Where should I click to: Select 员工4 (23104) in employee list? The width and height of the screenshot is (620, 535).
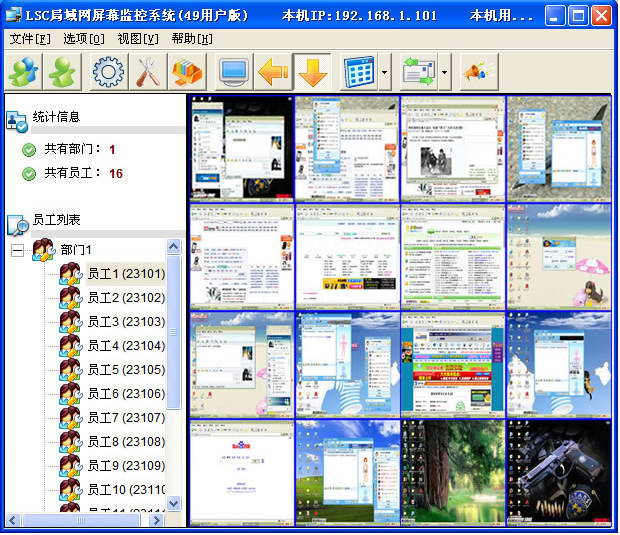click(126, 346)
